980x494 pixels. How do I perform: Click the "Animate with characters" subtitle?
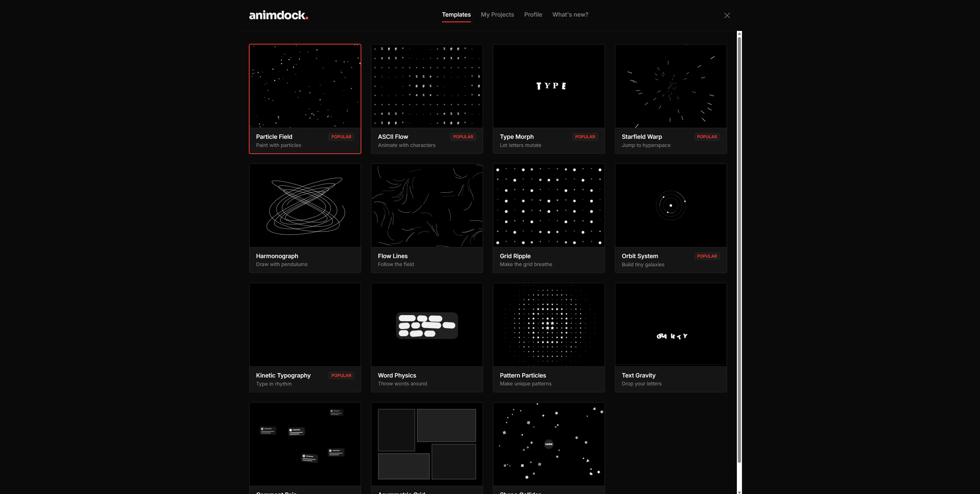406,145
